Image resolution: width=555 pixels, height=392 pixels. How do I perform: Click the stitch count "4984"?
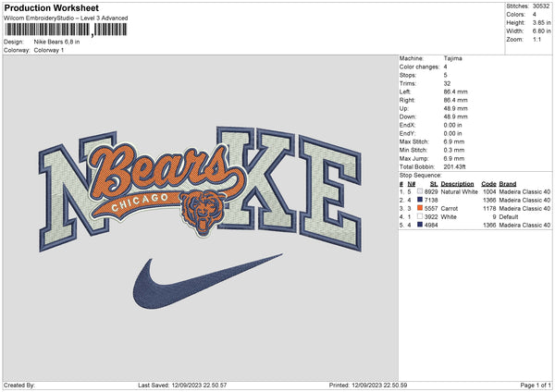point(431,225)
